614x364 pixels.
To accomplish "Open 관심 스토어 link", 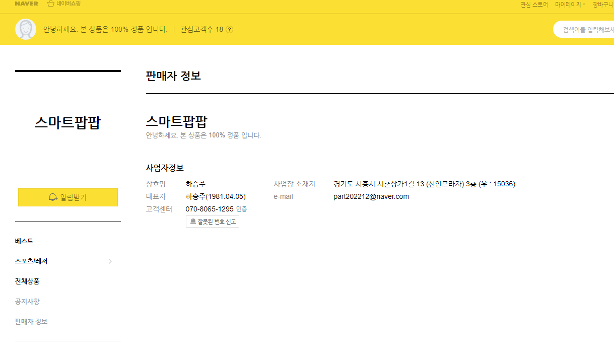I will click(534, 4).
